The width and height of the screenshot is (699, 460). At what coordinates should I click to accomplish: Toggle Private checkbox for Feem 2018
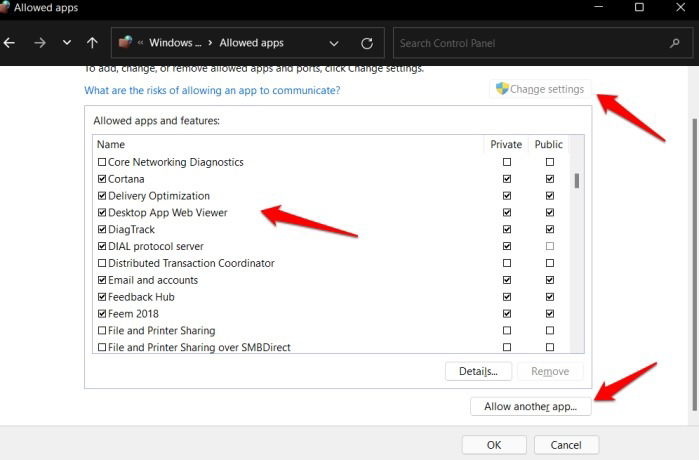click(x=507, y=314)
